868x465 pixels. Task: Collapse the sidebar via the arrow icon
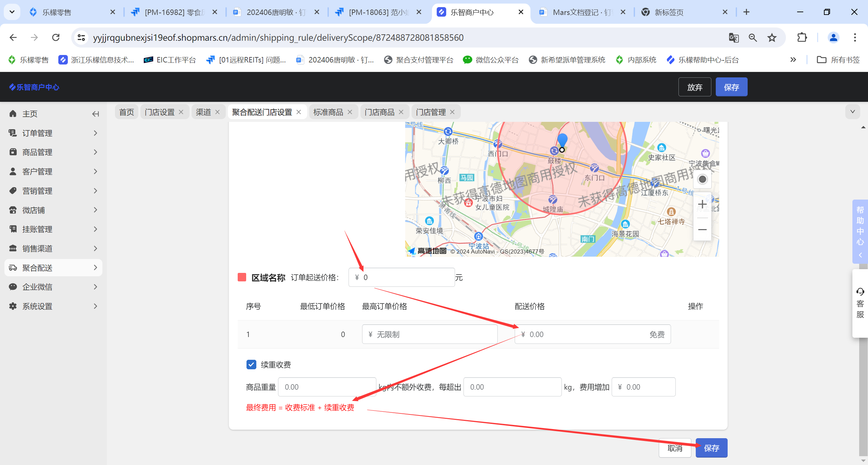96,114
